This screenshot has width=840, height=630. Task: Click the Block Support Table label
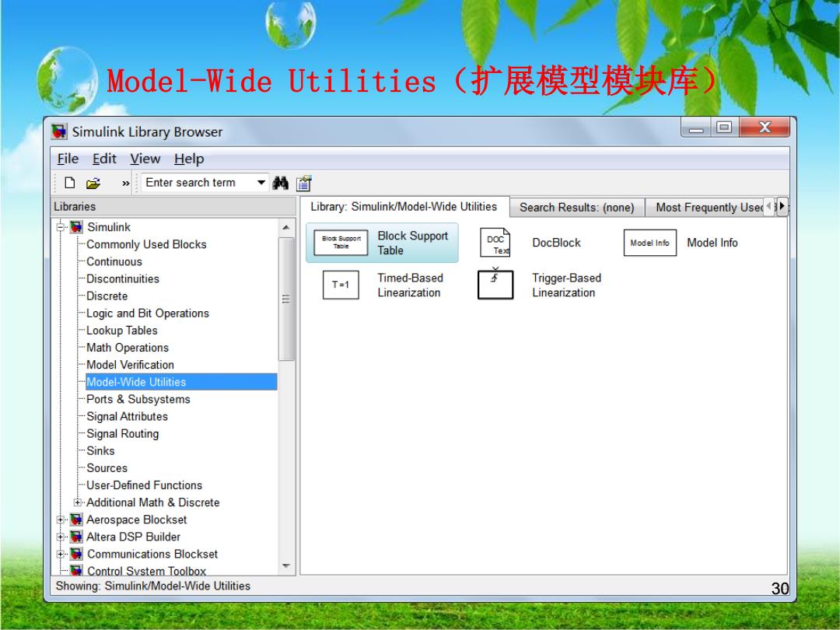coord(412,243)
